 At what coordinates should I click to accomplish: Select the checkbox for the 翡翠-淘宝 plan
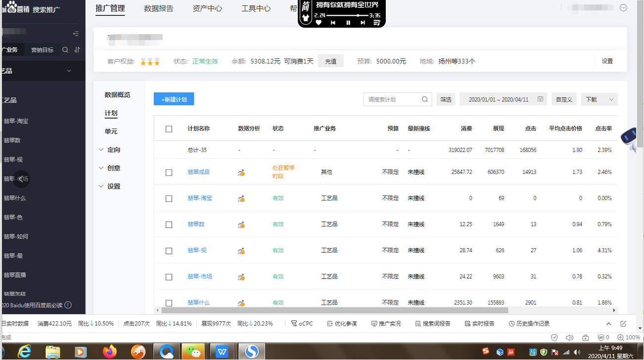pos(169,198)
